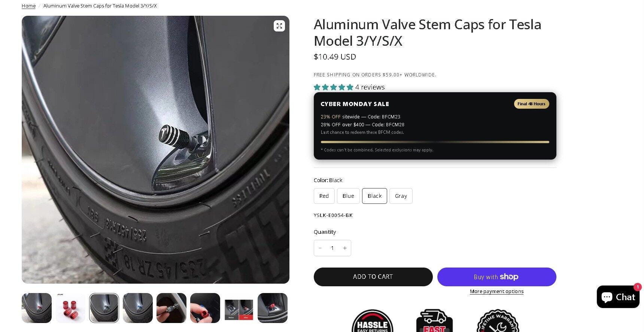Select the Blue color option

348,196
